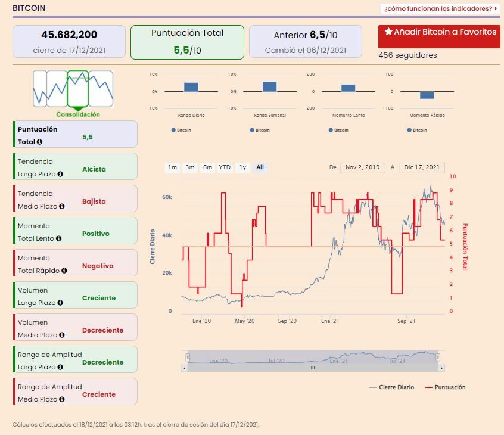The width and height of the screenshot is (504, 435).
Task: Click the navigator scrollbar grip
Action: [x=313, y=368]
